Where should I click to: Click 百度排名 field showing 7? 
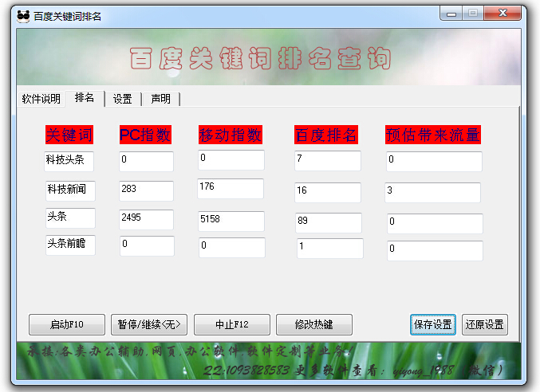coord(328,161)
